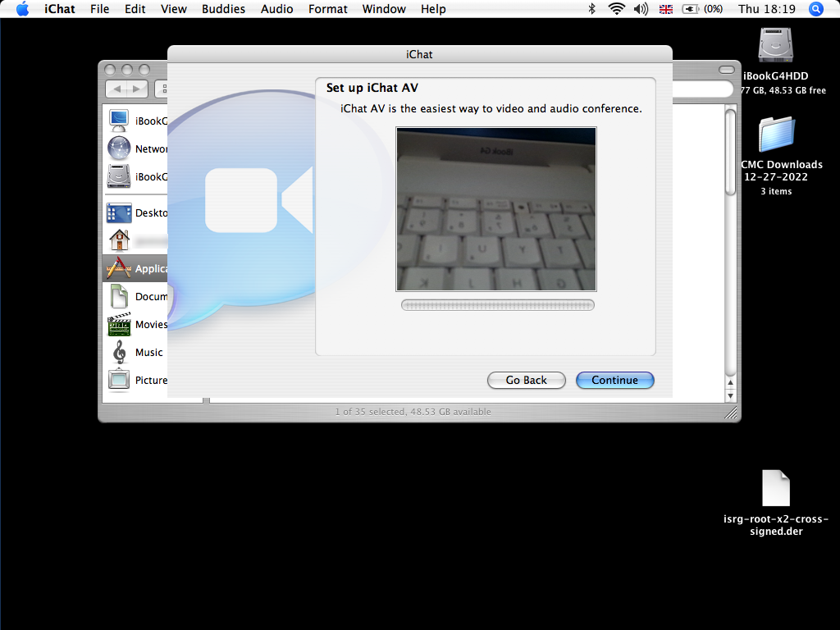Select Desktop in the Finder sidebar
Image resolution: width=840 pixels, height=630 pixels.
coord(137,212)
